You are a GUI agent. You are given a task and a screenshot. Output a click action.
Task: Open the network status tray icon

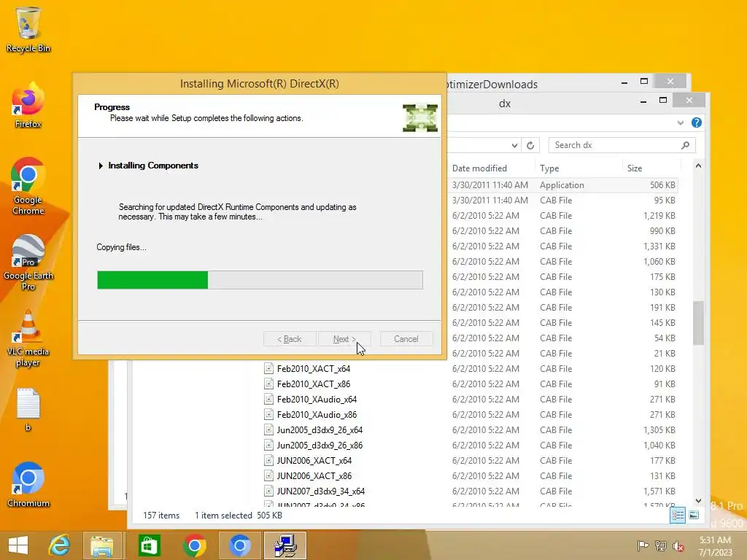point(661,546)
